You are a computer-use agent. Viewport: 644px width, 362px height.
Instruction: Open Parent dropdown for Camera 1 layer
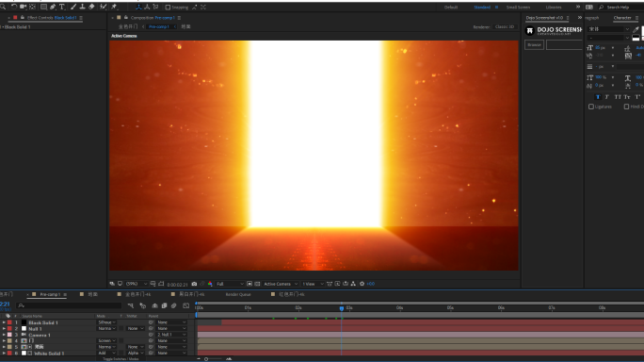(x=171, y=335)
